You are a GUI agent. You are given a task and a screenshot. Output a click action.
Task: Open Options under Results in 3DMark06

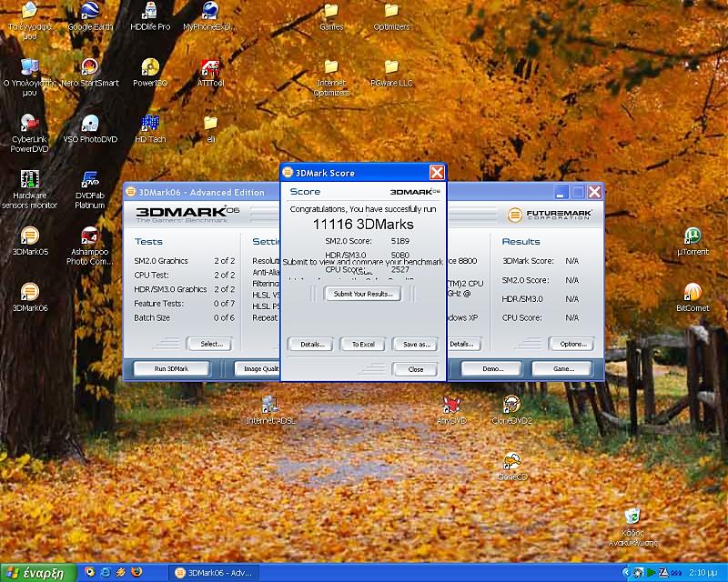[x=571, y=344]
